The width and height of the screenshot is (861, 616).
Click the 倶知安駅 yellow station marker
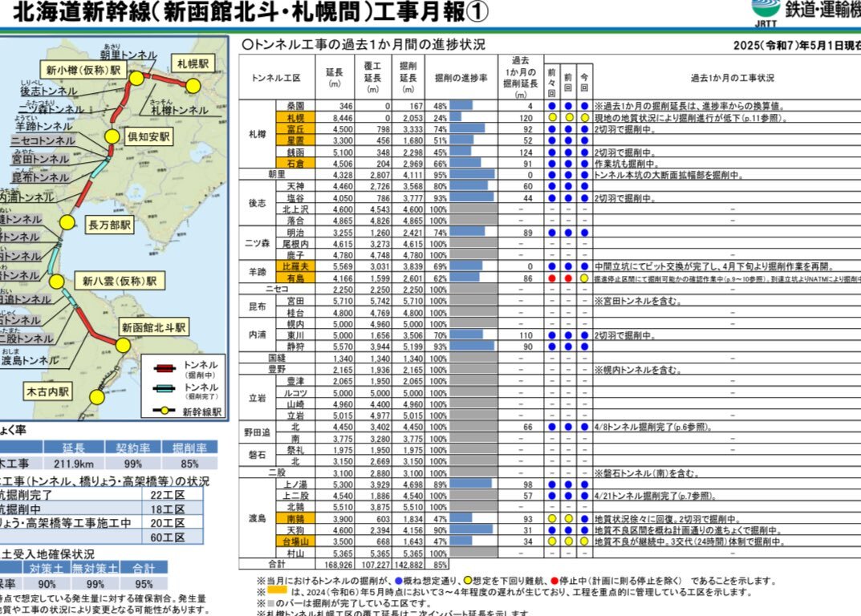point(112,136)
